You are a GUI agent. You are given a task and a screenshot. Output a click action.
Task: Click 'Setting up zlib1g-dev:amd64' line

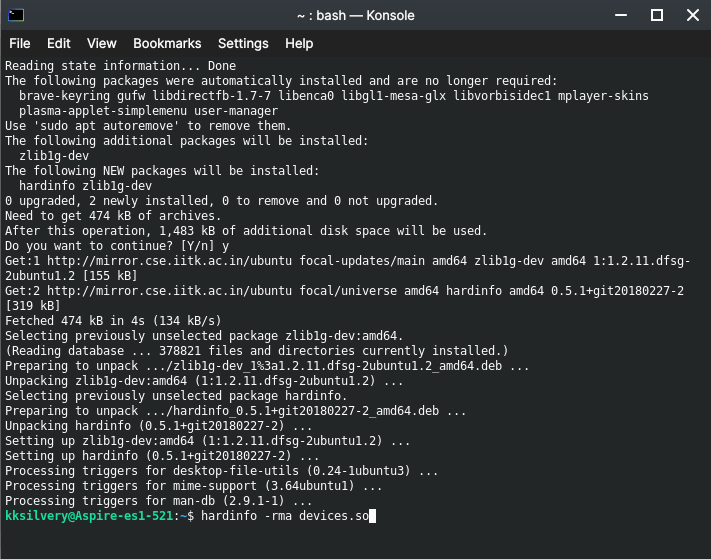pyautogui.click(x=207, y=441)
